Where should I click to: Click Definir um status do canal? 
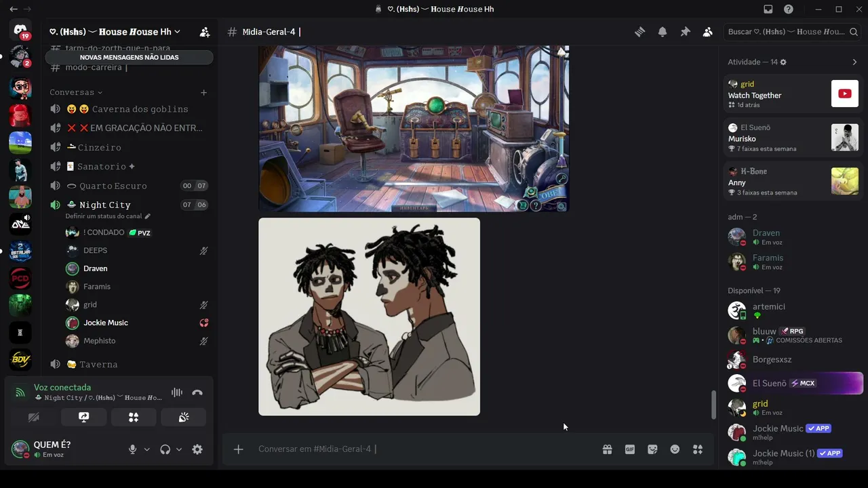click(x=104, y=216)
